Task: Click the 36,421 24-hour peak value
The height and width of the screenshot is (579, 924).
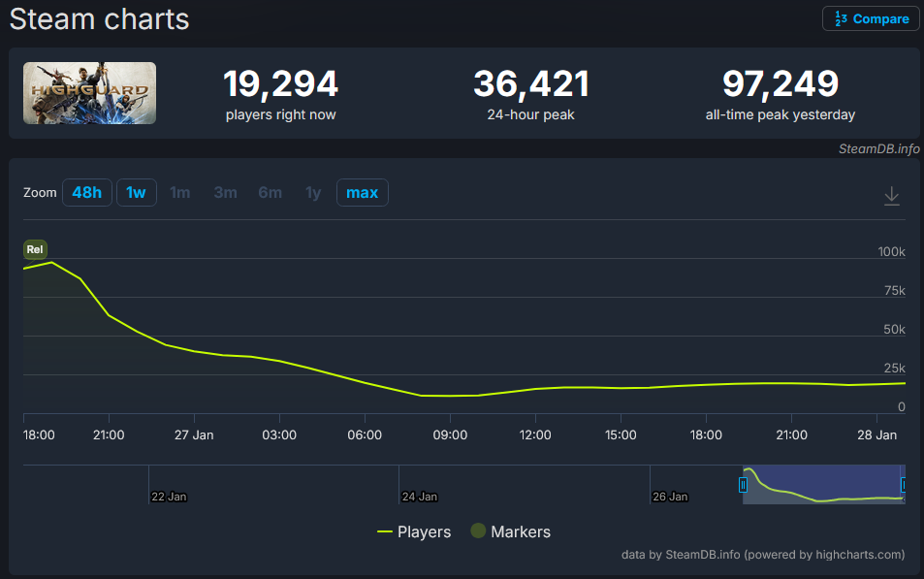Action: click(x=530, y=83)
